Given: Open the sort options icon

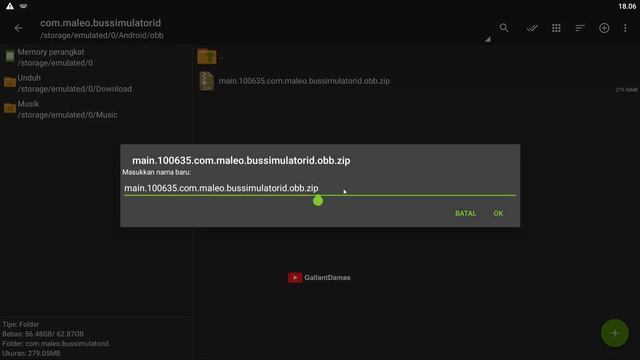Looking at the screenshot, I should click(580, 28).
